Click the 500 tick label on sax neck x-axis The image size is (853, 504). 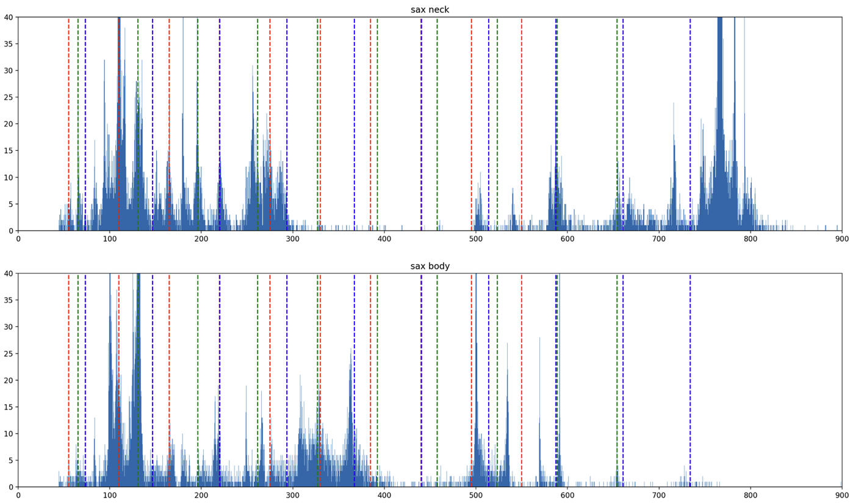pyautogui.click(x=475, y=238)
